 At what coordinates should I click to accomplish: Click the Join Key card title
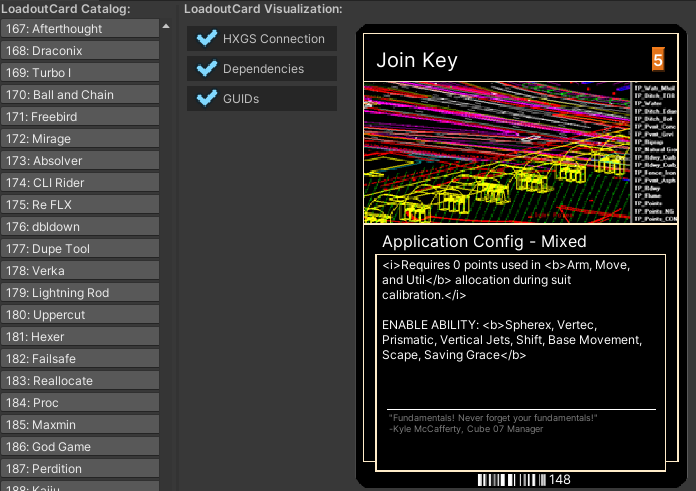click(x=417, y=61)
